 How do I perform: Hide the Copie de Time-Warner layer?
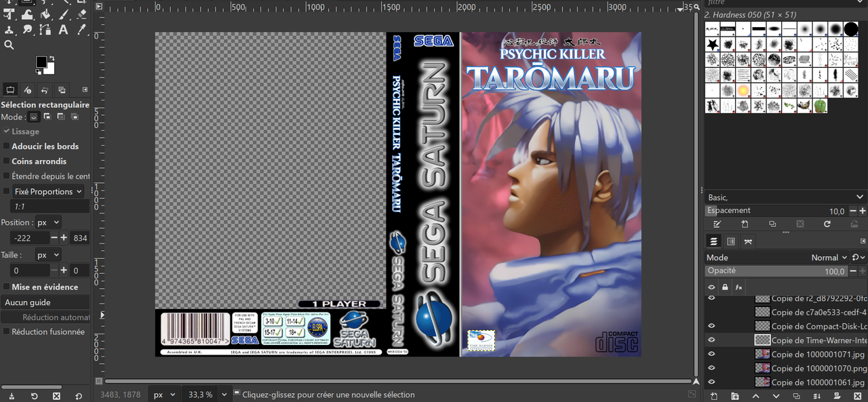711,340
